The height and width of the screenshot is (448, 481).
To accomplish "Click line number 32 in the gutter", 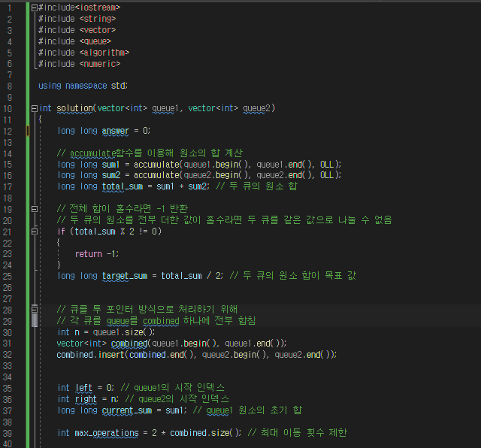I will [8, 355].
